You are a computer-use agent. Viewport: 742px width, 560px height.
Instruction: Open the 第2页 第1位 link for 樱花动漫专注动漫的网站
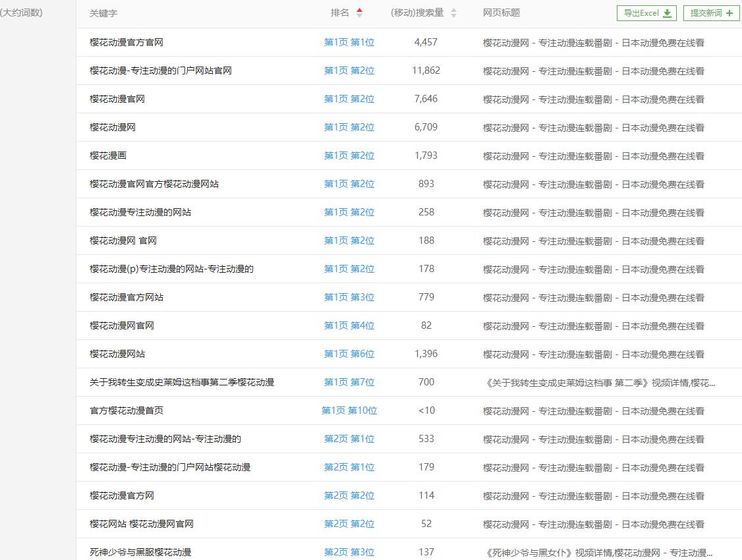349,439
